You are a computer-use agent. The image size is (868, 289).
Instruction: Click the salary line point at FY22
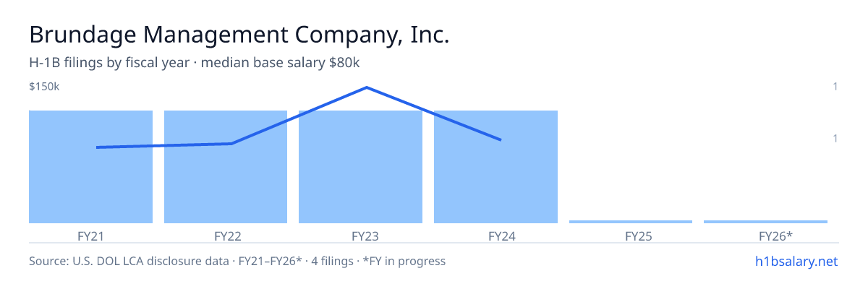click(231, 144)
